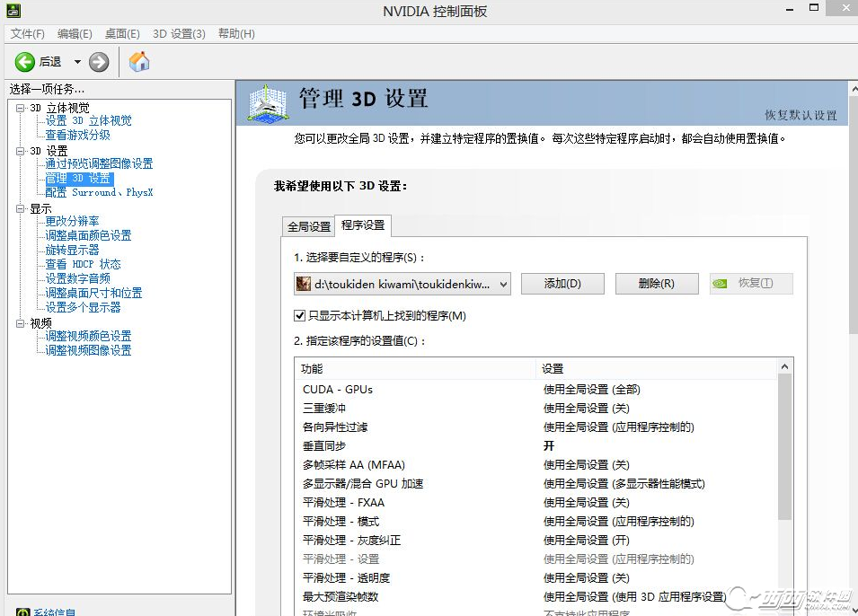Collapse the 3D 立体视觉 tree node

point(21,108)
